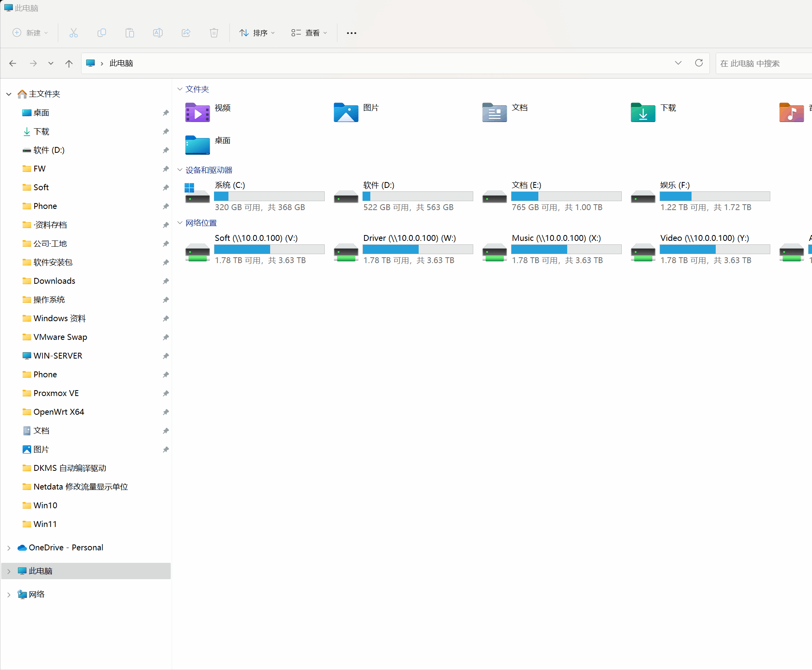
Task: Select the Cut icon on the toolbar
Action: pos(74,33)
